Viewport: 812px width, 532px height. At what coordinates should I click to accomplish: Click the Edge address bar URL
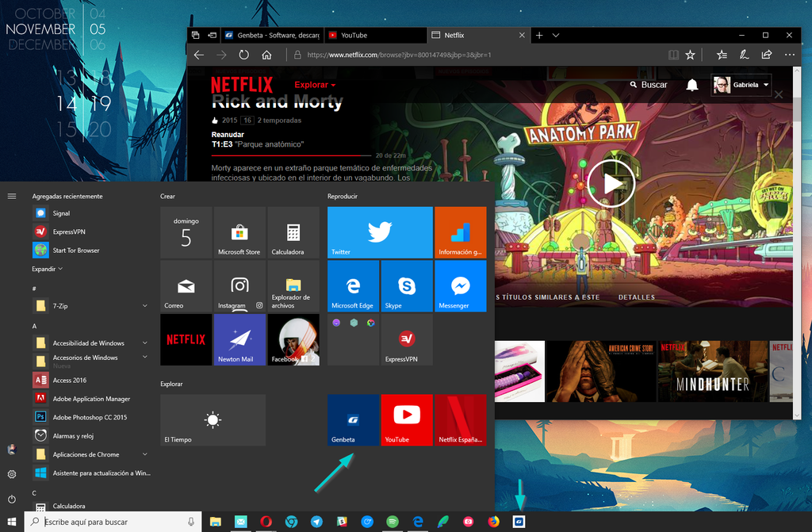coord(400,55)
